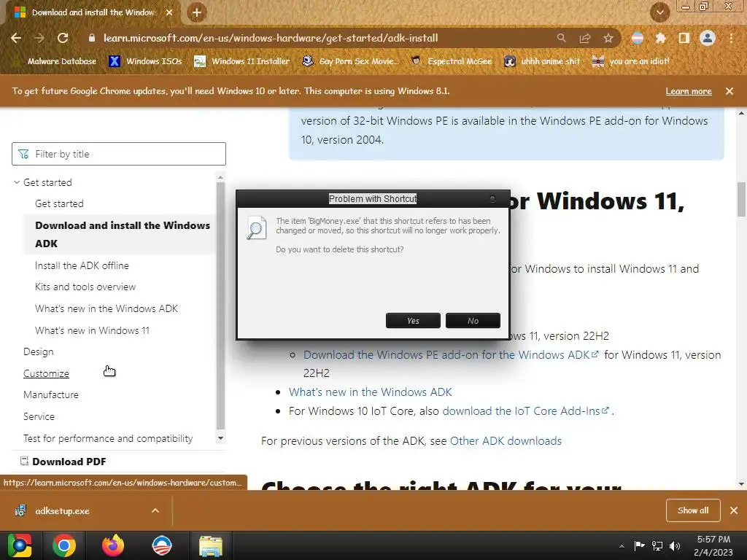Bookmark this page with the star icon
The height and width of the screenshot is (560, 747).
coord(608,38)
